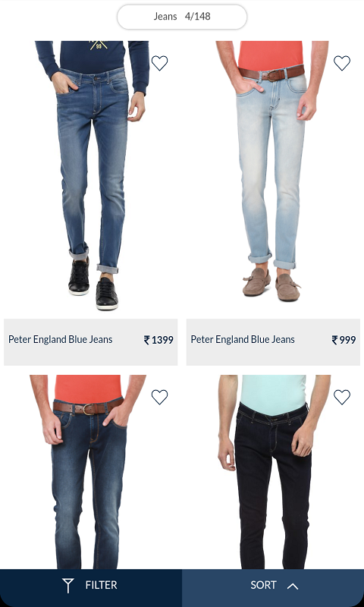Wishlist the dark-blue jeans with orange shirt
The width and height of the screenshot is (364, 607).
pos(159,397)
